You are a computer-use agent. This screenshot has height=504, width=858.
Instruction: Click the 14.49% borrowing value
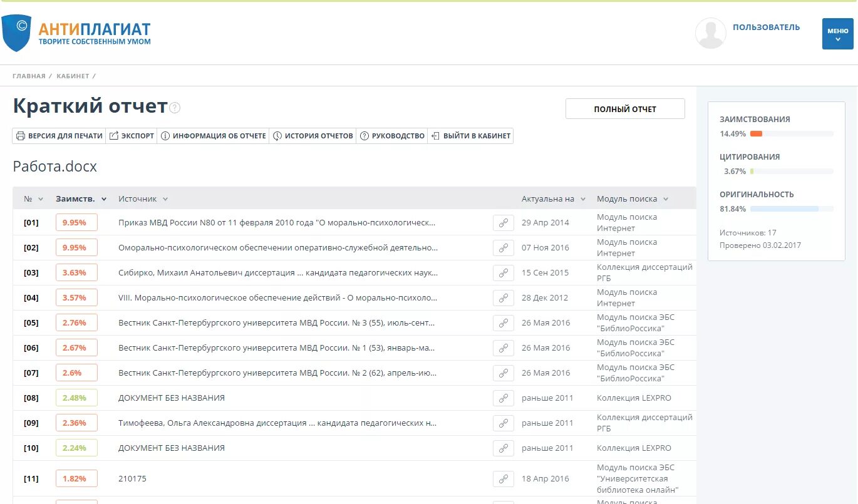[x=733, y=134]
